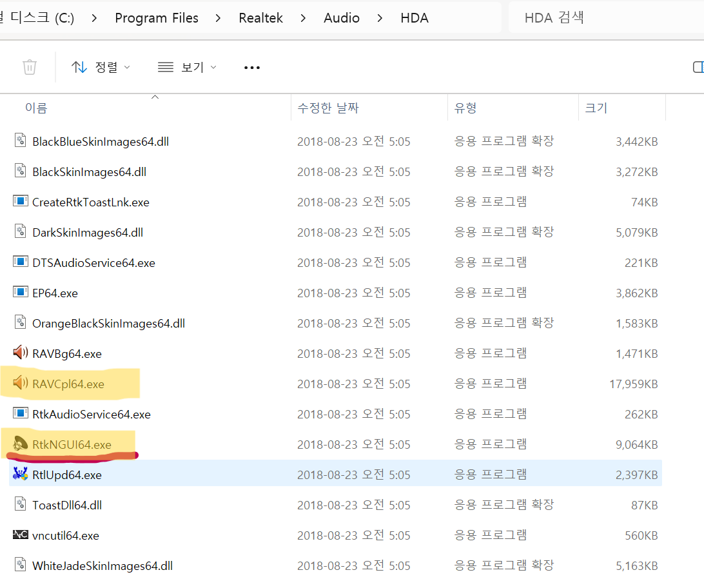Select file name RtlUpd64.exe
The image size is (704, 588).
click(x=67, y=475)
